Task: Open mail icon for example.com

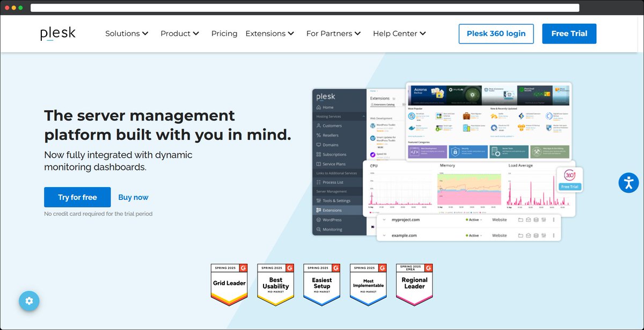Action: (528, 235)
